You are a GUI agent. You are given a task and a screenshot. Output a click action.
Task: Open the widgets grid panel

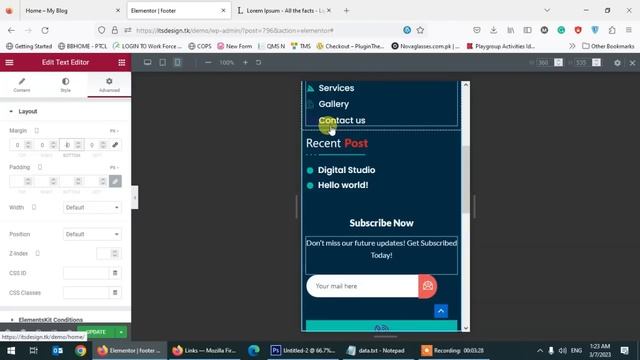[x=122, y=62]
